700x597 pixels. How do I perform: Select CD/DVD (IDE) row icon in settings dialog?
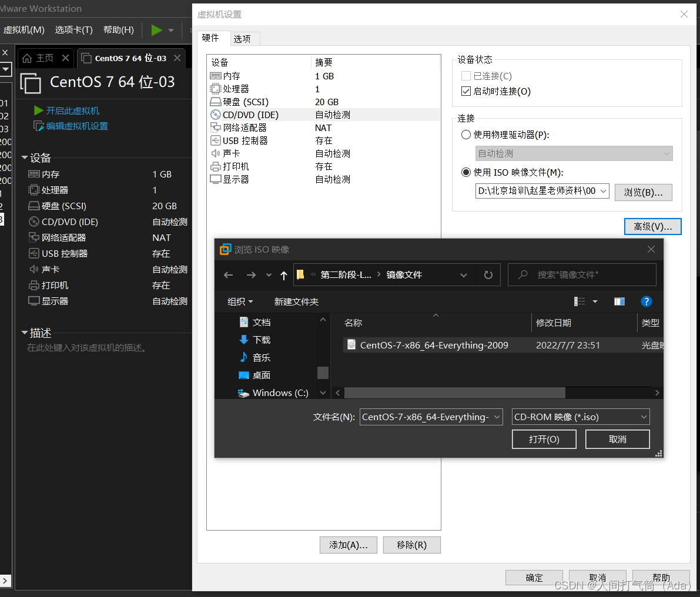[216, 115]
